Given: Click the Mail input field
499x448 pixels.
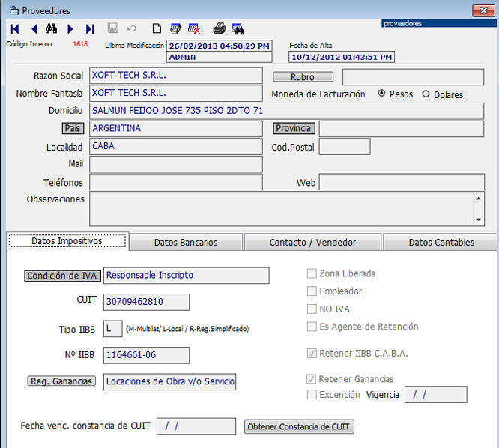Looking at the screenshot, I should click(x=176, y=164).
